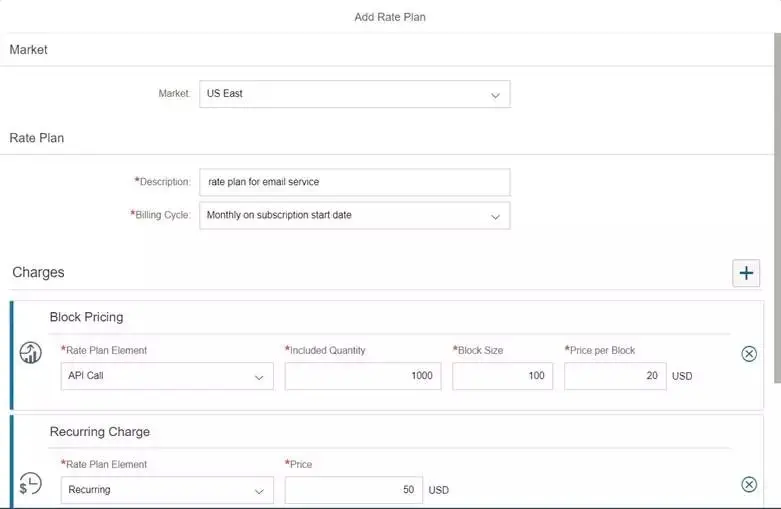Click the Billing Cycle label
This screenshot has width=781, height=509.
pyautogui.click(x=160, y=215)
